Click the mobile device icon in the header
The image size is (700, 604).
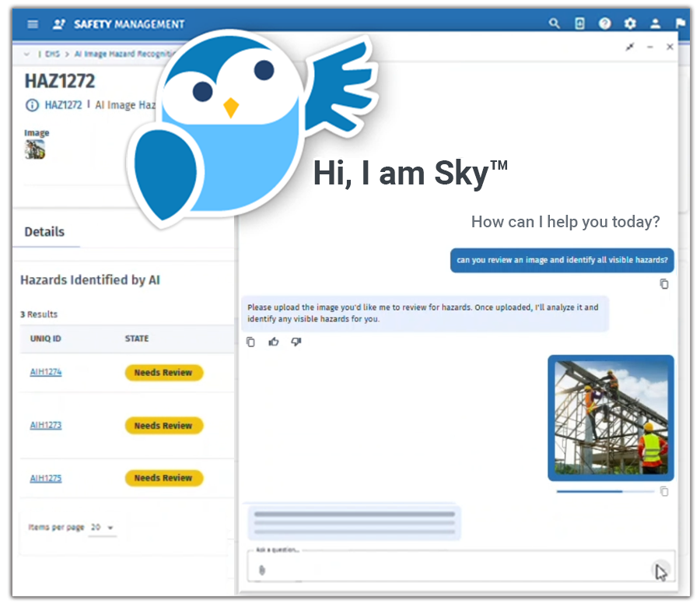point(579,24)
